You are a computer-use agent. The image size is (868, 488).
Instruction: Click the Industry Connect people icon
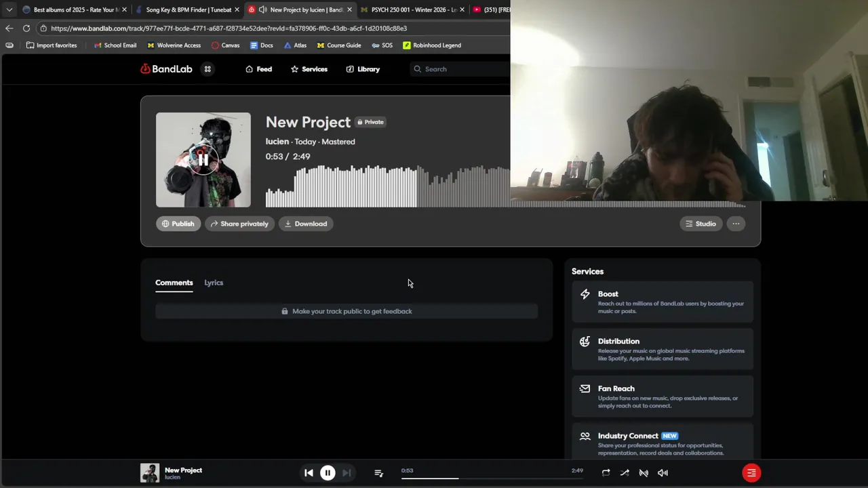point(585,436)
